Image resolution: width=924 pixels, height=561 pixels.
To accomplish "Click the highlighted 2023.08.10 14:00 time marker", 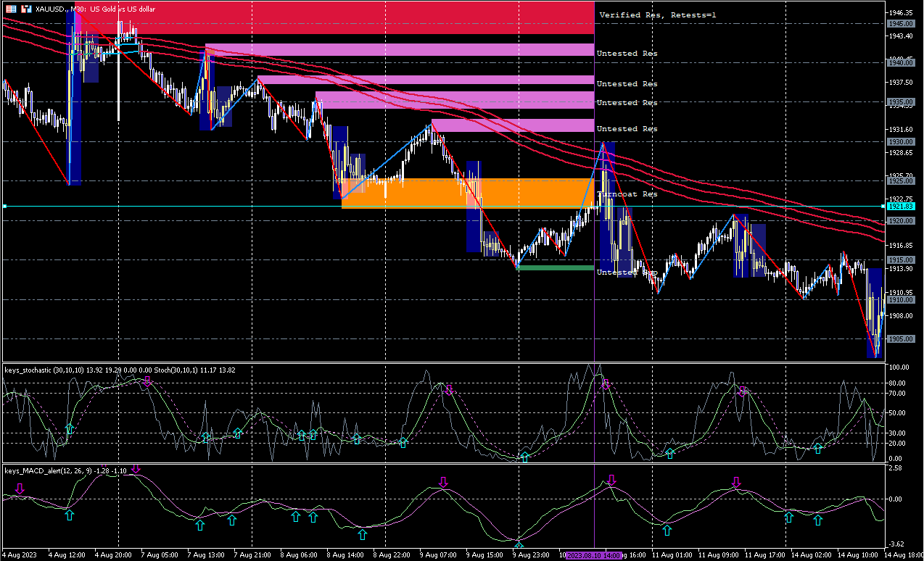I will pyautogui.click(x=594, y=555).
